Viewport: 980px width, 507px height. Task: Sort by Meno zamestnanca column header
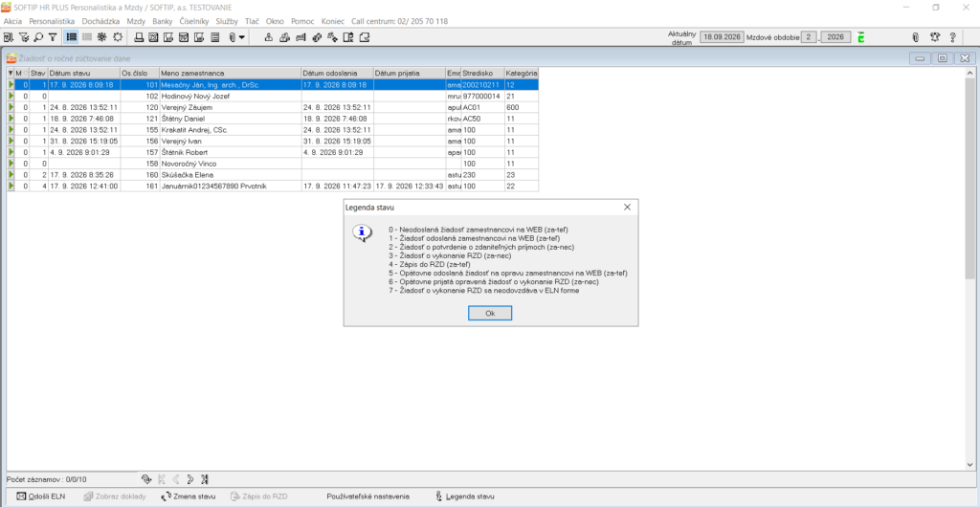click(x=230, y=74)
